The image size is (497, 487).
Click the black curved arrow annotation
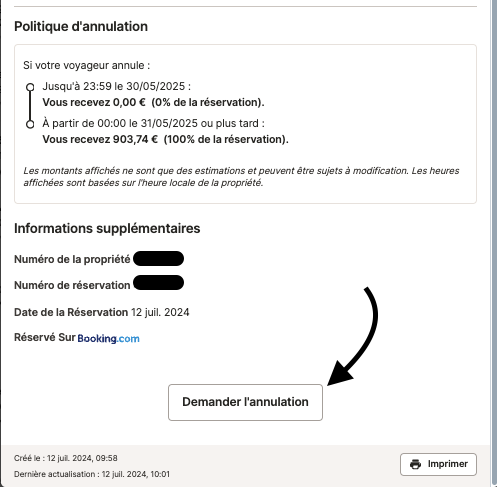354,336
